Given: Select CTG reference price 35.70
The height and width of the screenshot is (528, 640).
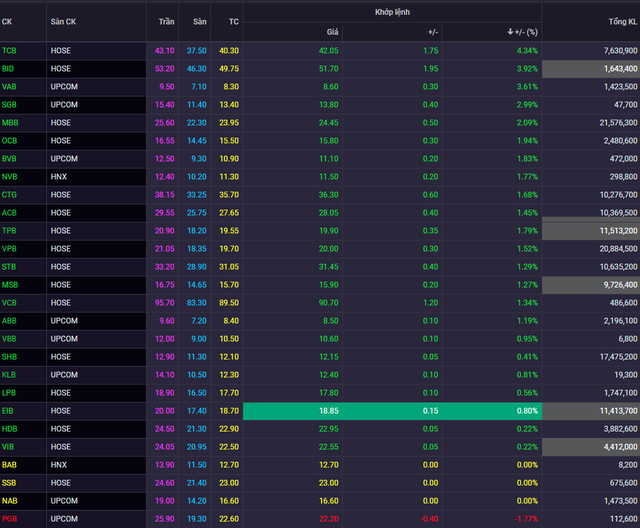Looking at the screenshot, I should [x=229, y=195].
